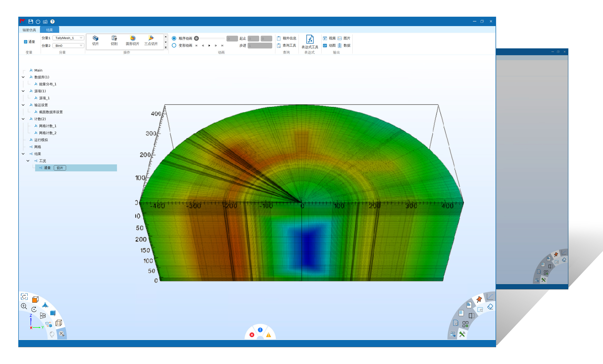Select the 变形动画 radio button

tap(174, 45)
